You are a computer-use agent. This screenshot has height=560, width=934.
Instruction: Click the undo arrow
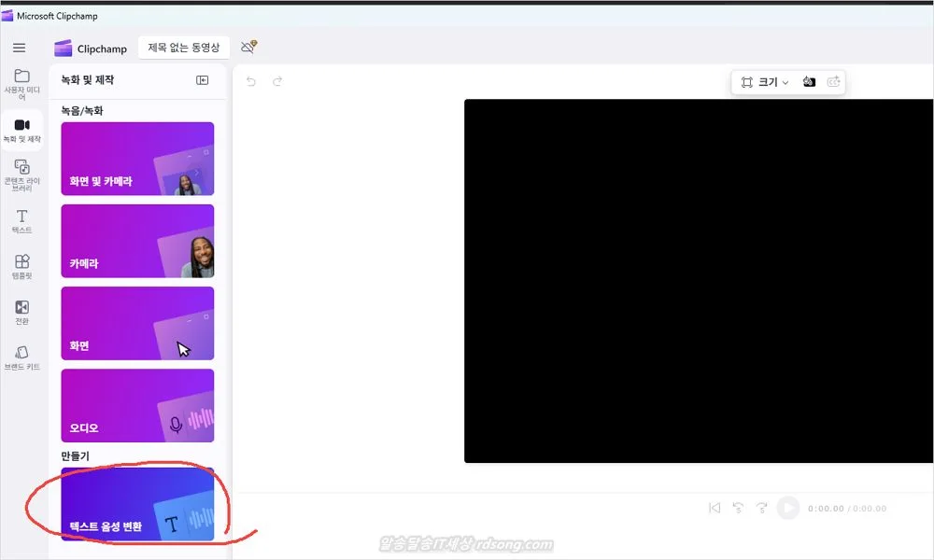(x=250, y=82)
